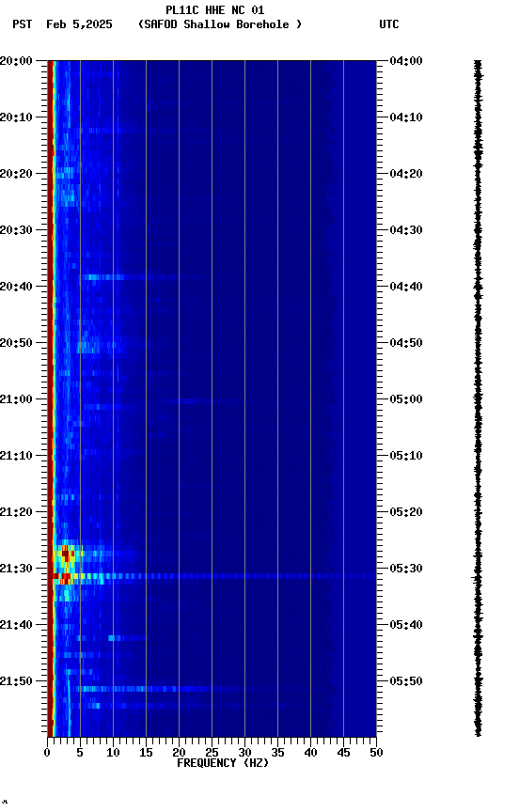Click the 21:30 PST time label
The width and height of the screenshot is (519, 812).
16,569
